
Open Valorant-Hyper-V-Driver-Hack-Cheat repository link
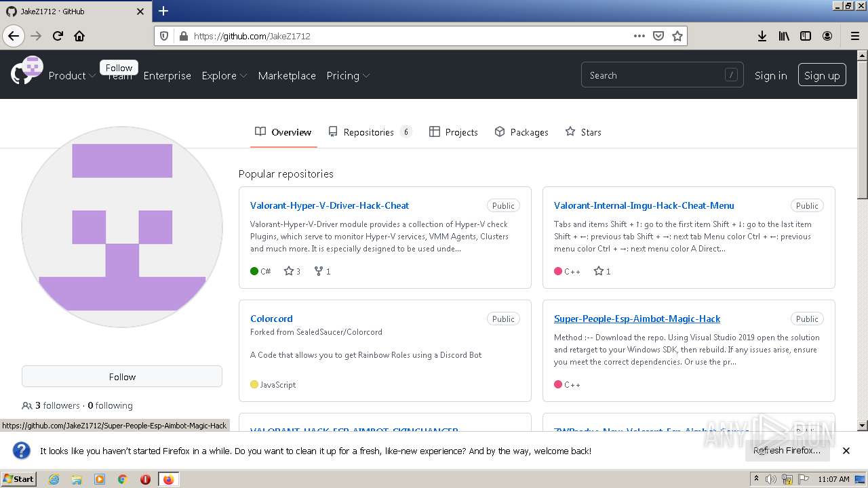click(330, 205)
